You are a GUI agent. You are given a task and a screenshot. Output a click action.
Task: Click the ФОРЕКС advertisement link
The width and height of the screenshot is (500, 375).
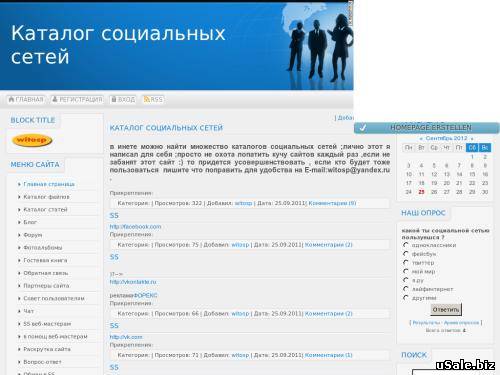pyautogui.click(x=145, y=295)
